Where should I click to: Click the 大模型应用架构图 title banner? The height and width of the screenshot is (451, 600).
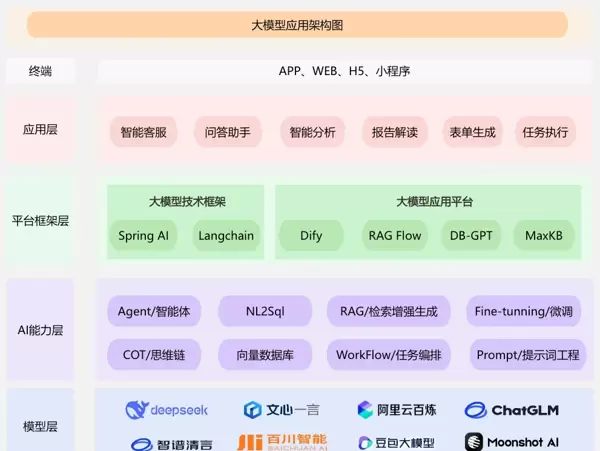(297, 25)
